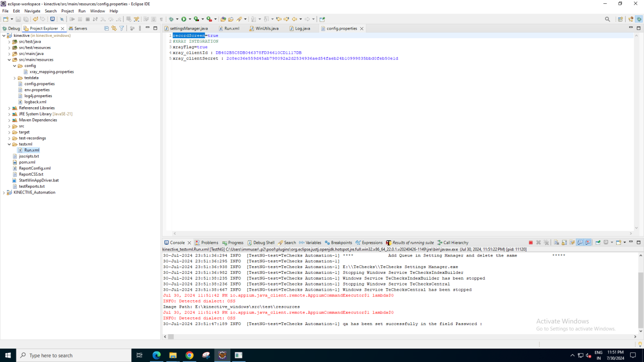Click the Console horizontal scrollbar thumb
This screenshot has height=362, width=644.
(171, 337)
